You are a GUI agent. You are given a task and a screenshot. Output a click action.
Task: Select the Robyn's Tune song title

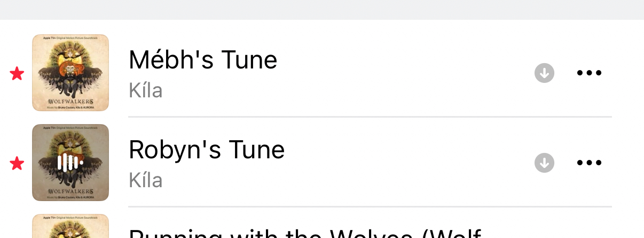click(x=207, y=150)
